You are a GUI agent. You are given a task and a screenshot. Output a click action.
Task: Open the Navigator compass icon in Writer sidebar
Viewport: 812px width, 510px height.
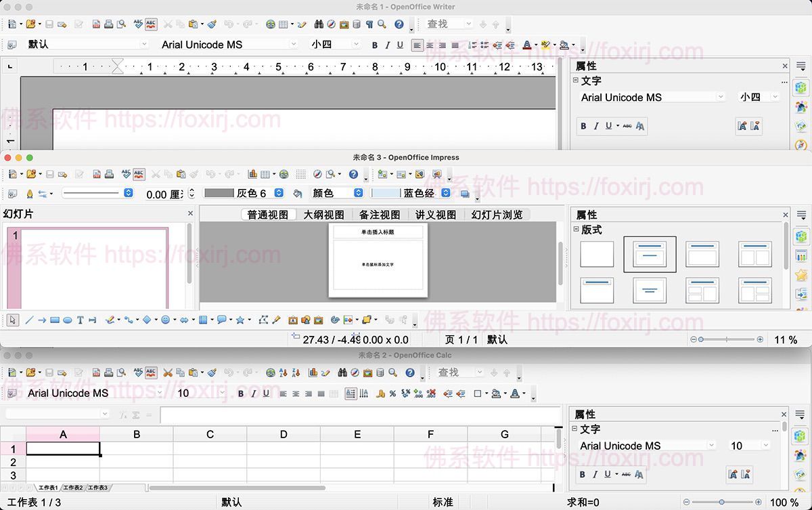(x=801, y=145)
